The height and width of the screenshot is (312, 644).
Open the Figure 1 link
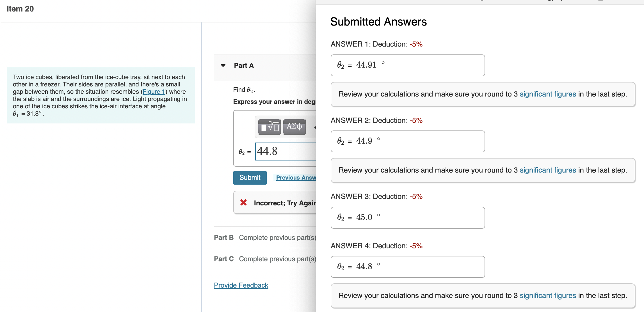[154, 91]
